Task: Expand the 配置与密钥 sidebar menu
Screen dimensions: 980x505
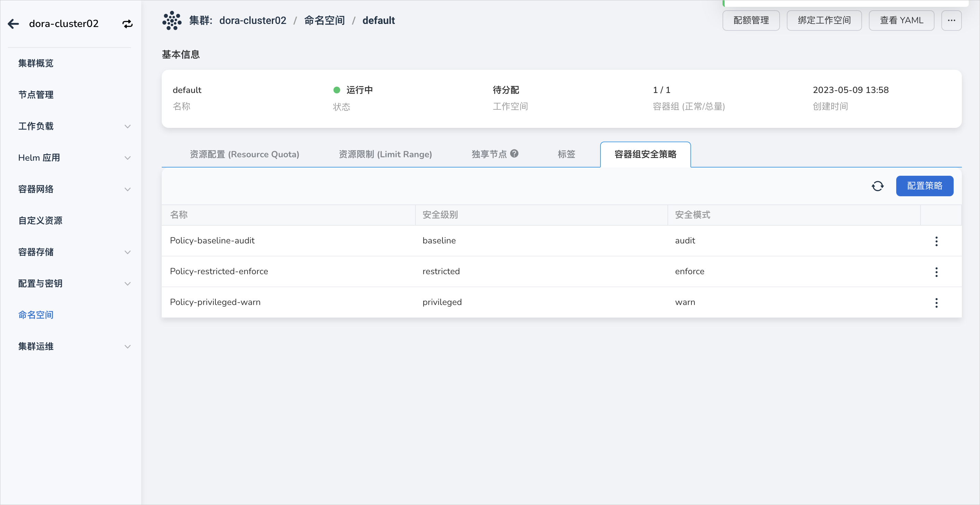Action: point(128,284)
